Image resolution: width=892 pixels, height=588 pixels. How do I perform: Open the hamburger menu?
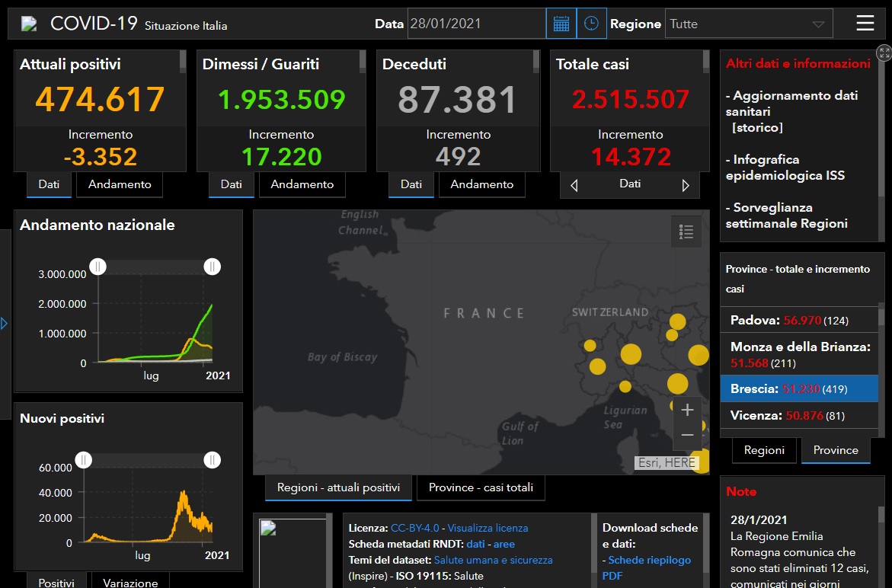click(865, 24)
